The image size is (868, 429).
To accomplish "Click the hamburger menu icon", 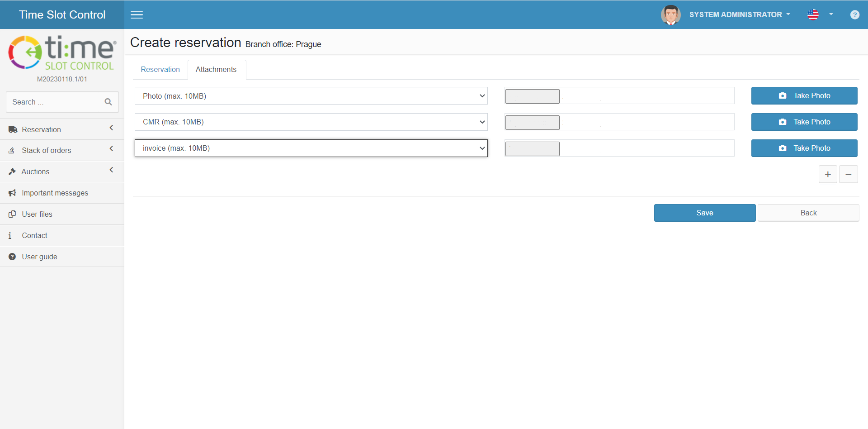I will click(x=137, y=14).
